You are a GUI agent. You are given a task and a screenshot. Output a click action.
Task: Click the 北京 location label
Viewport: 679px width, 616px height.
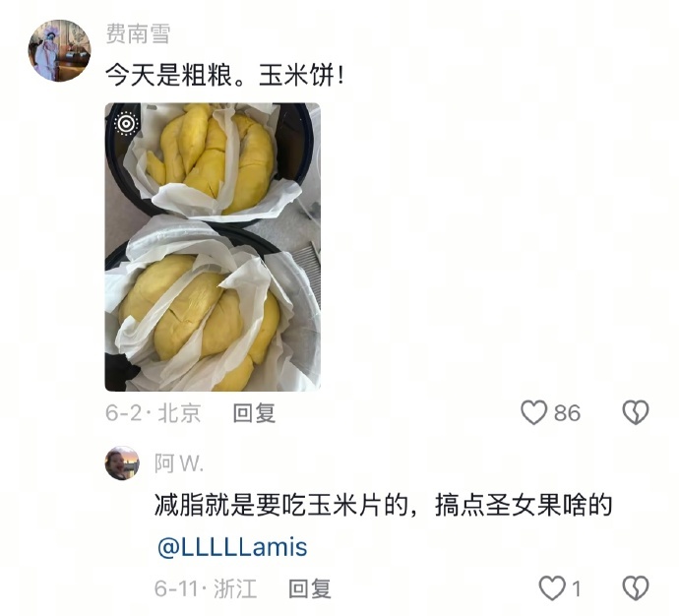179,413
